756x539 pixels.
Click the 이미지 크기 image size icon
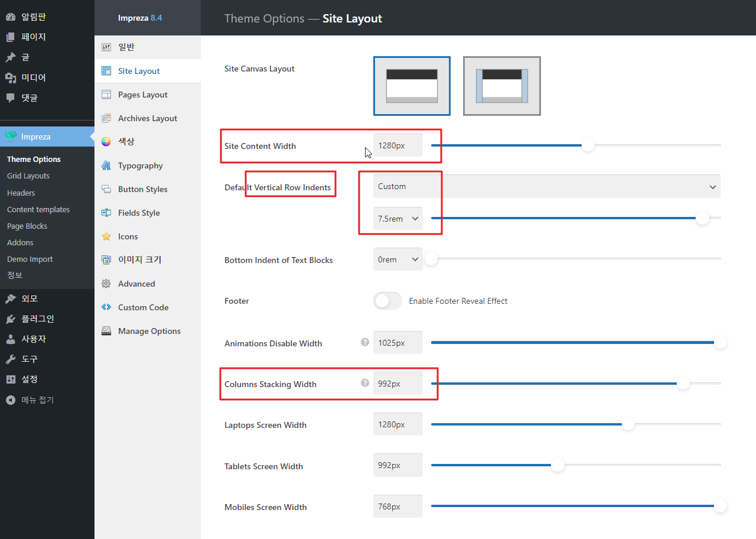106,260
